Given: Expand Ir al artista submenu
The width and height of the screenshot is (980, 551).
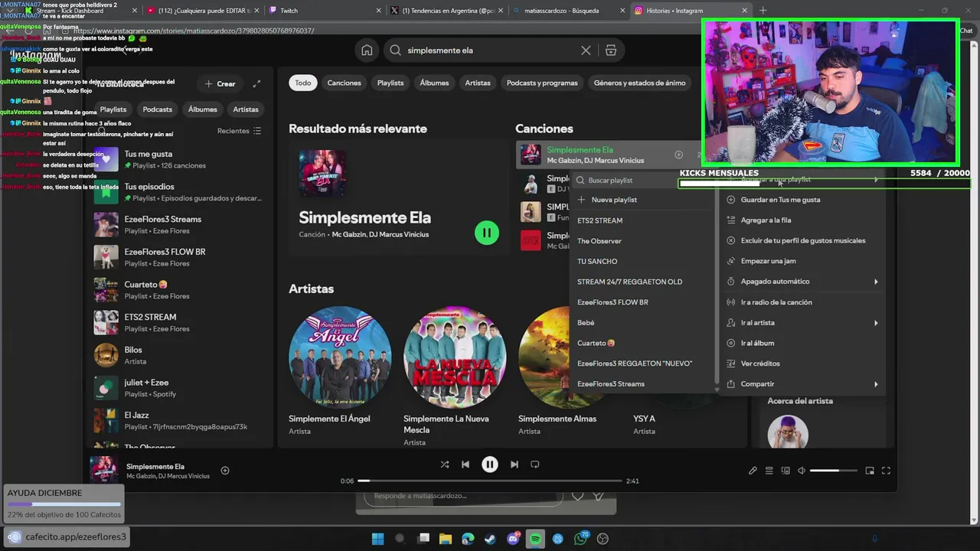Looking at the screenshot, I should coord(802,323).
